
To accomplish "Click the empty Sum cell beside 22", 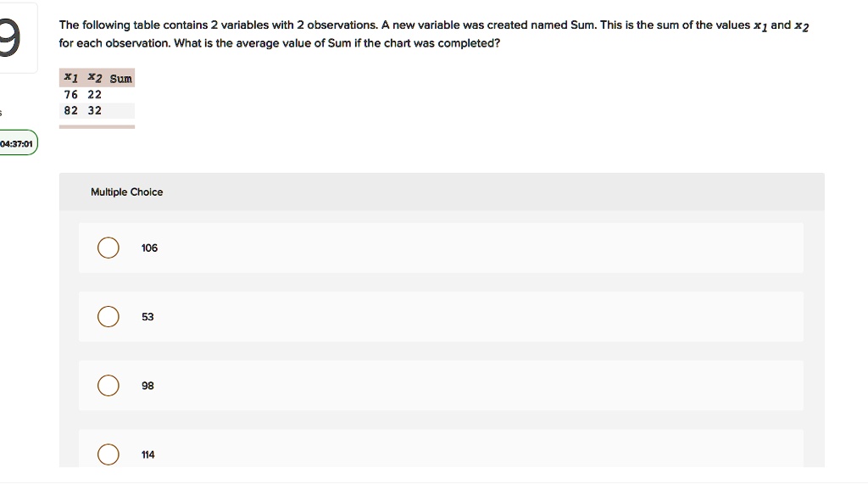I will (x=120, y=95).
